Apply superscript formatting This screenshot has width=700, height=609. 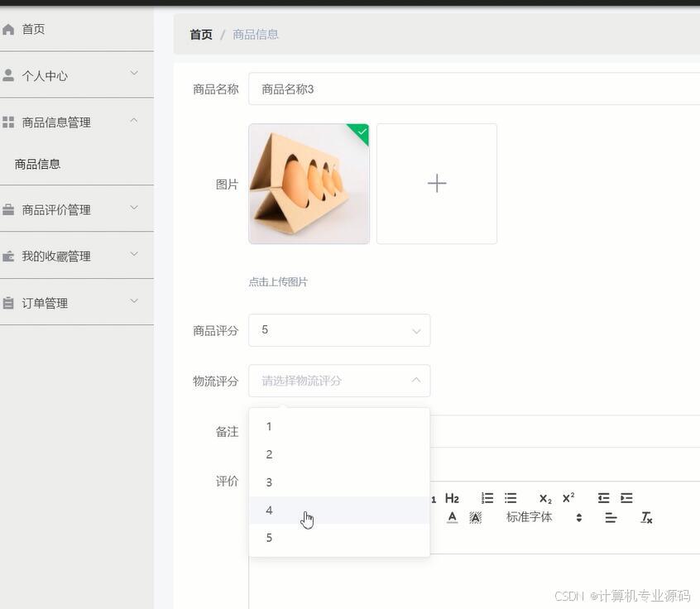(x=568, y=497)
